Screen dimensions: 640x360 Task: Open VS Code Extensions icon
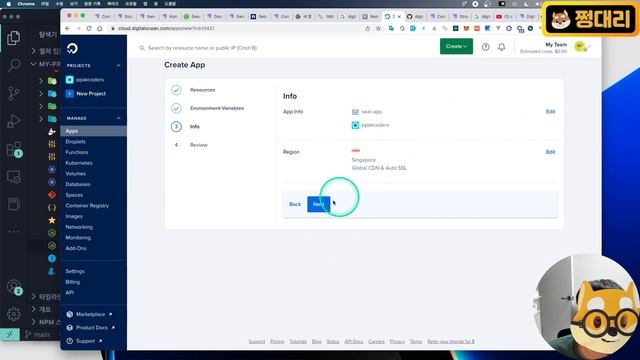click(x=14, y=149)
